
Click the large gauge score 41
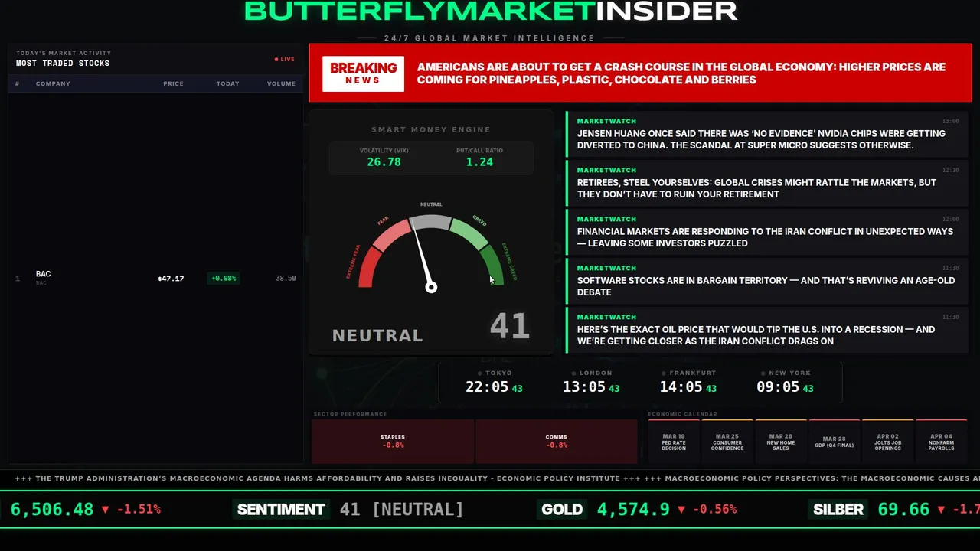click(x=510, y=326)
